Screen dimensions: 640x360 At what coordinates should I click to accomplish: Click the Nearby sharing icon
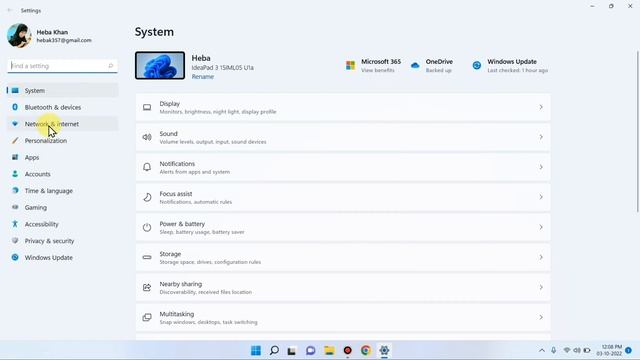coord(147,288)
